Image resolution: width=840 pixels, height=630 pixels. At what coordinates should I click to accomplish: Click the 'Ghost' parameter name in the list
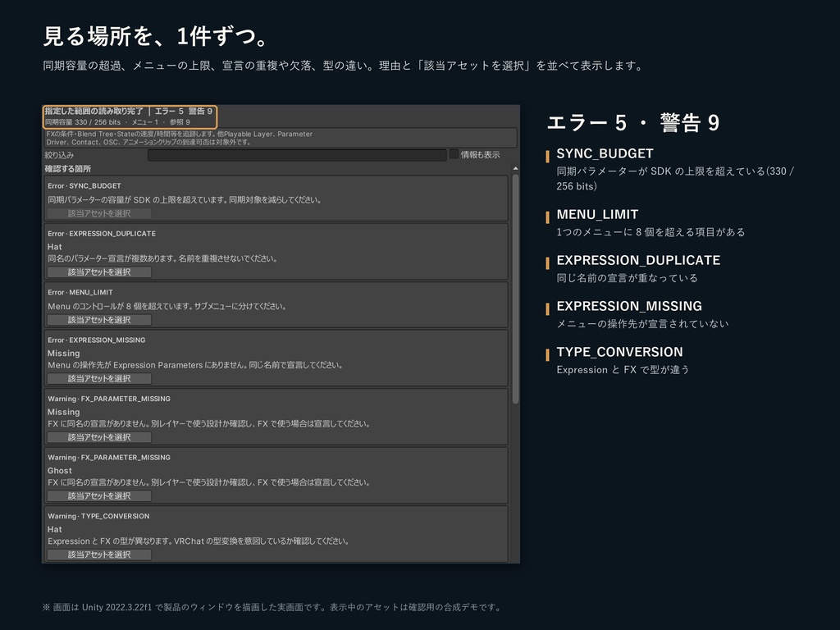59,471
